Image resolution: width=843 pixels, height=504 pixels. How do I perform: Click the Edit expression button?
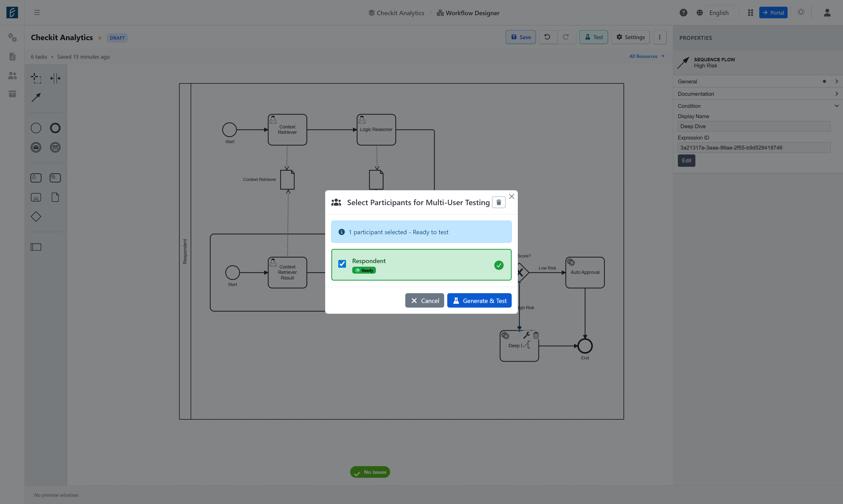point(686,161)
